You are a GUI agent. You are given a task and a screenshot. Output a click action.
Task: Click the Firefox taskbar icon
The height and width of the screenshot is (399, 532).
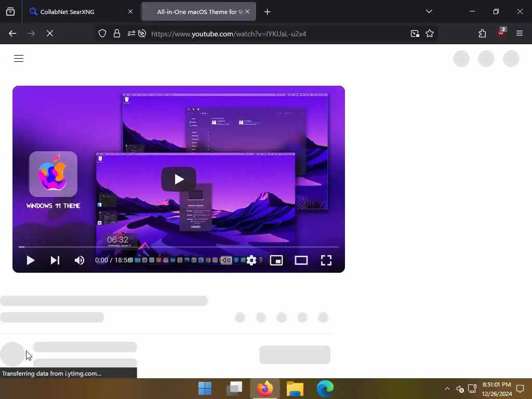point(265,389)
